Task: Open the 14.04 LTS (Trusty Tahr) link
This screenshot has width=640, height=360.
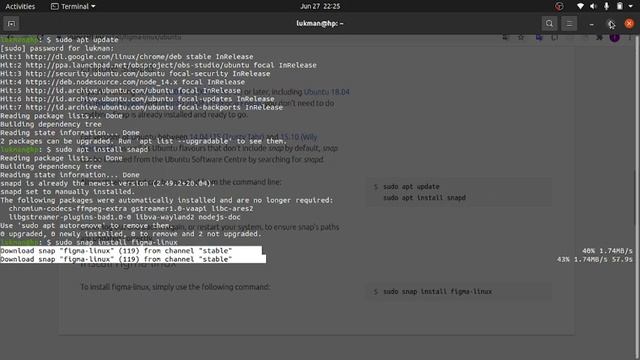Action: click(227, 137)
